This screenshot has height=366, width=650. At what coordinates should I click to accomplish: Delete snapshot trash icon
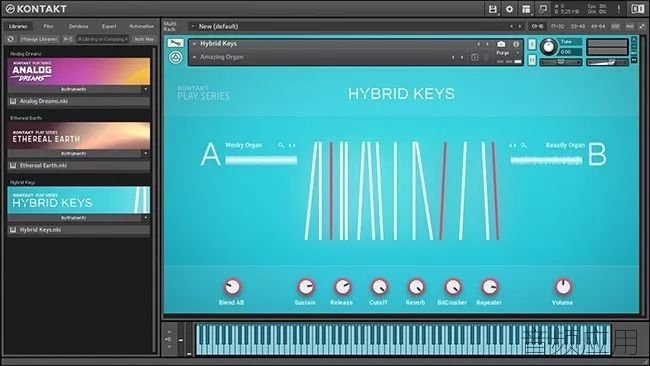[486, 57]
